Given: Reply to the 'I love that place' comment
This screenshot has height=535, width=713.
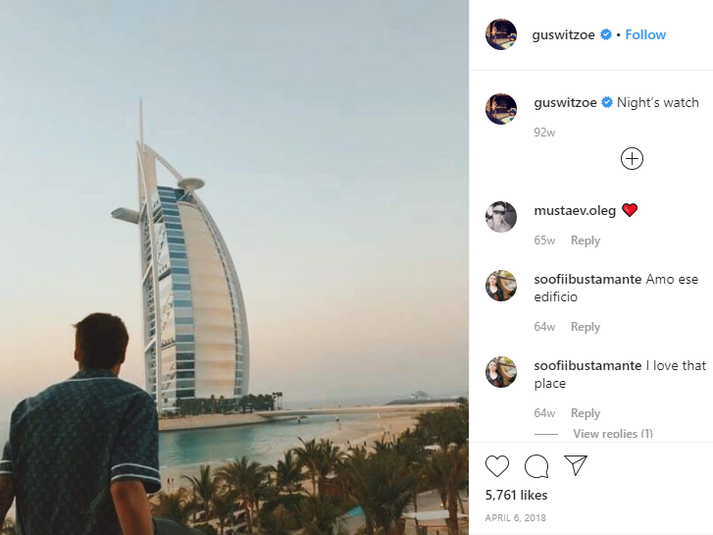Looking at the screenshot, I should pos(585,413).
